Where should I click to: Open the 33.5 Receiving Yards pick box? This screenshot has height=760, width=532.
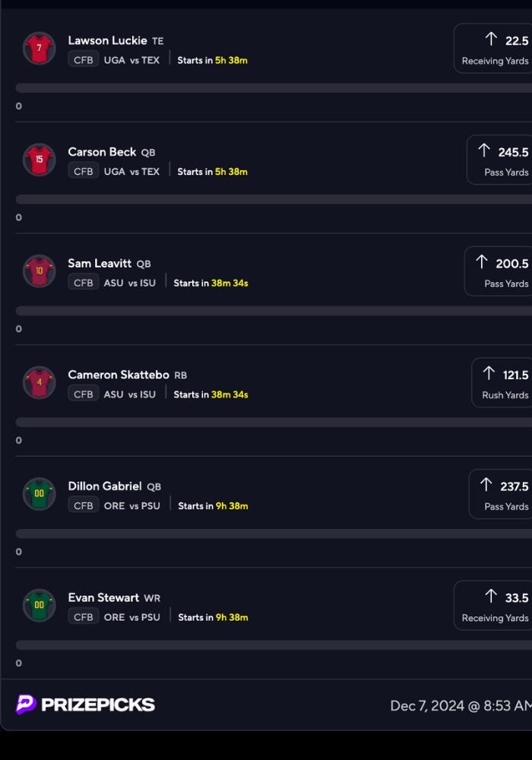(x=493, y=605)
